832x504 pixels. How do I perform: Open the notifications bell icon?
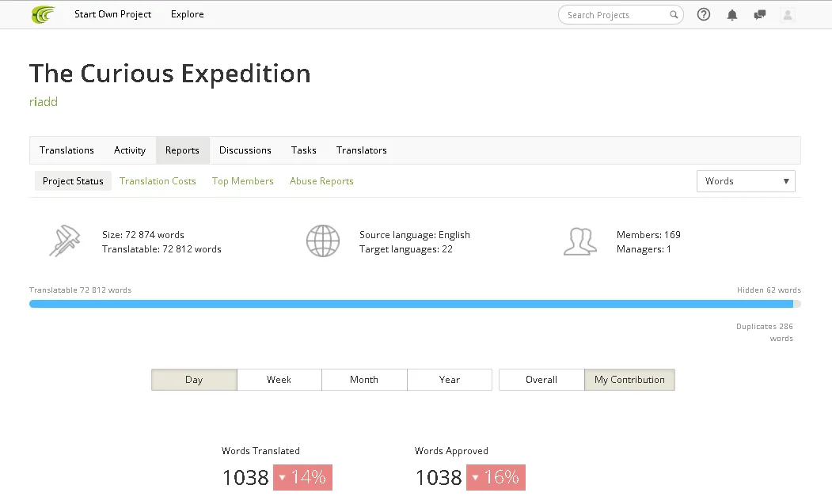731,15
